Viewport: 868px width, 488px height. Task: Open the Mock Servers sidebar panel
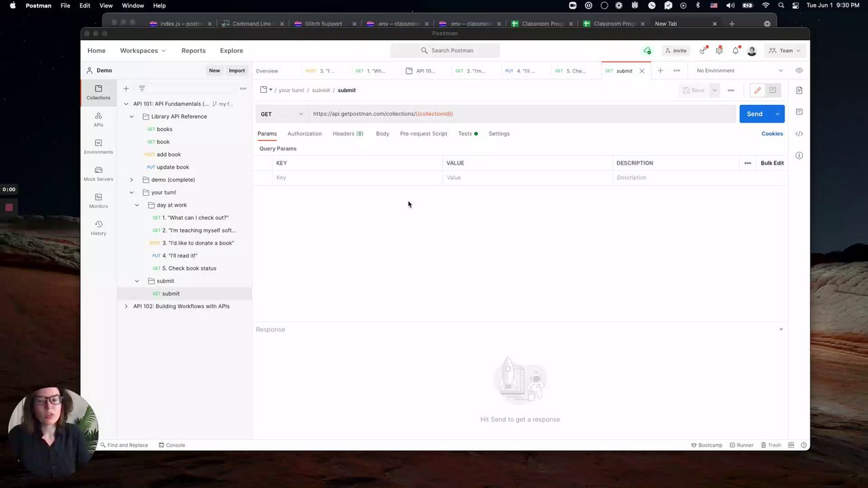98,174
